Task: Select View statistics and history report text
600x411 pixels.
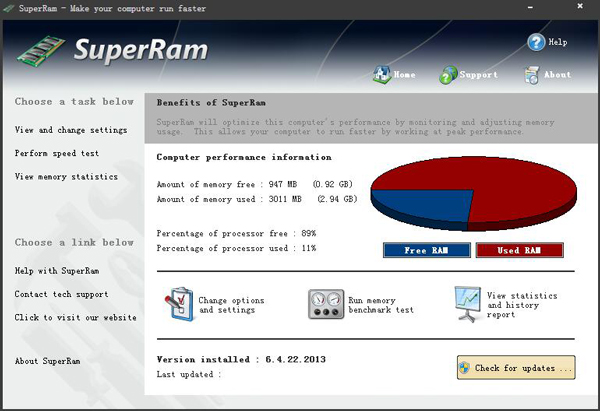Action: pyautogui.click(x=522, y=305)
